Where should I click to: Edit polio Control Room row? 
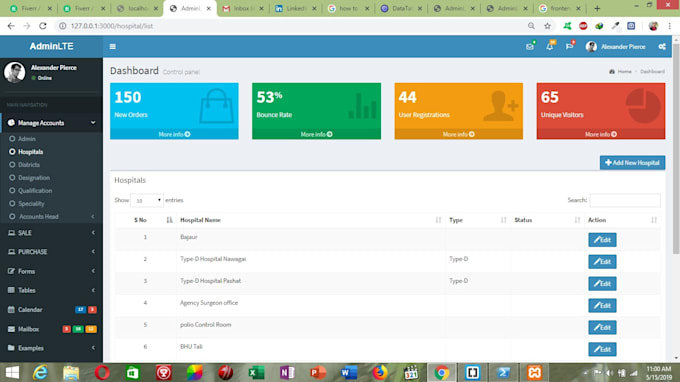(602, 327)
